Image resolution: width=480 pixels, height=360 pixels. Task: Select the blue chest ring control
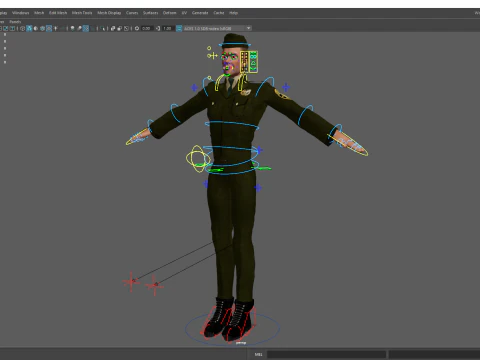pos(232,126)
